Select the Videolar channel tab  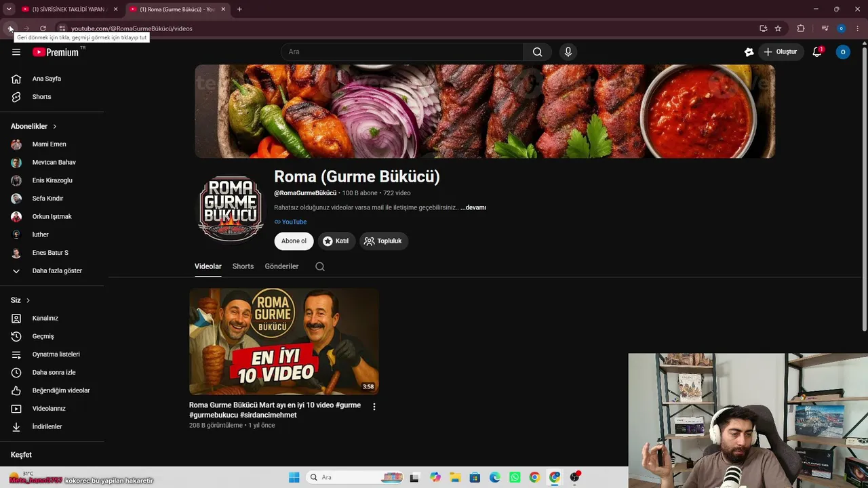point(208,266)
